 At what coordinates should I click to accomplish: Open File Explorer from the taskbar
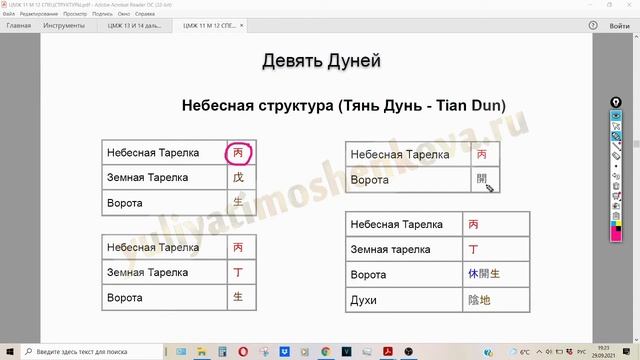[x=202, y=351]
